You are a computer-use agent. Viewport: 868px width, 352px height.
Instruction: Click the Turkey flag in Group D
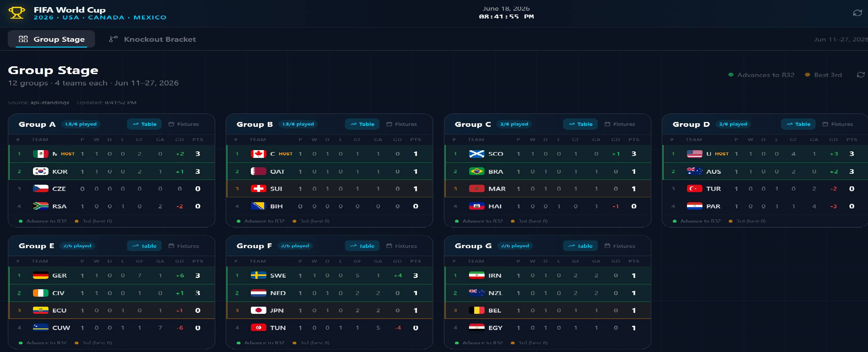(x=695, y=189)
